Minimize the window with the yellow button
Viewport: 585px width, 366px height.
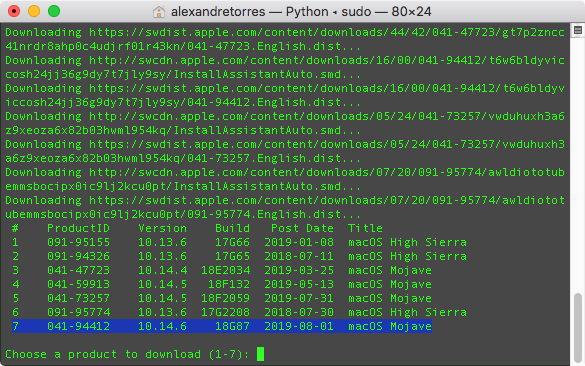tap(34, 11)
